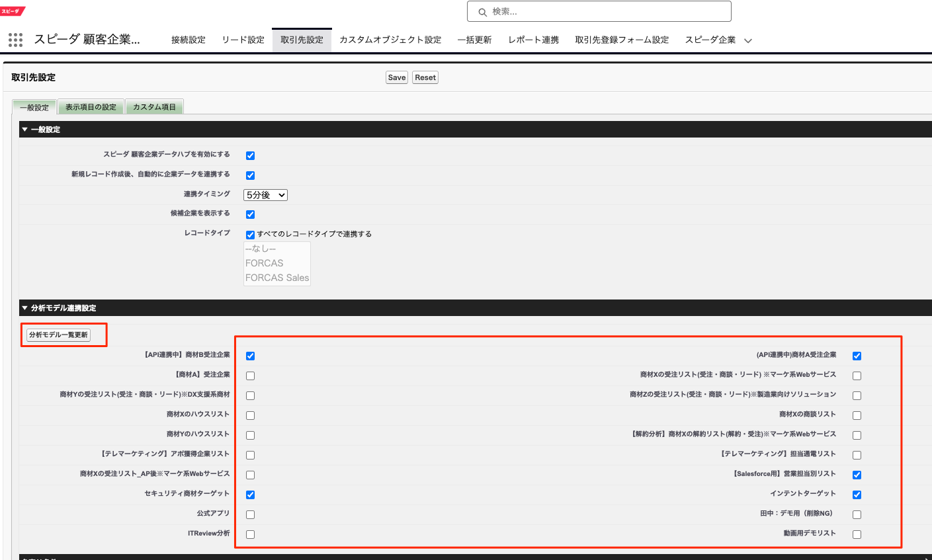Collapse the 一般設定 section triangle
This screenshot has height=560, width=932.
25,130
